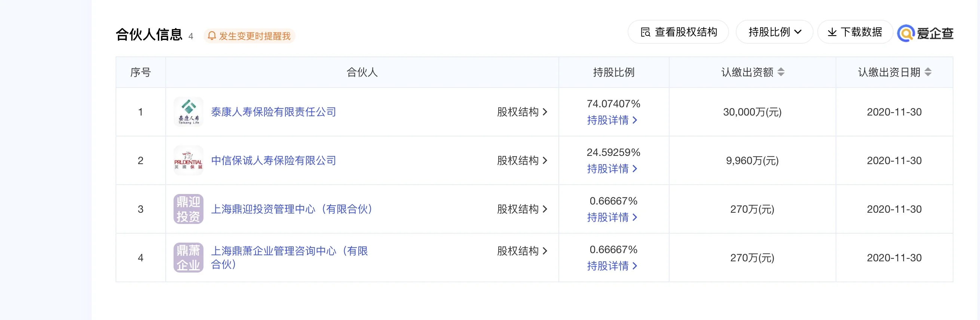
Task: Open 中信保诚人寿保险有限公司 link
Action: (273, 160)
